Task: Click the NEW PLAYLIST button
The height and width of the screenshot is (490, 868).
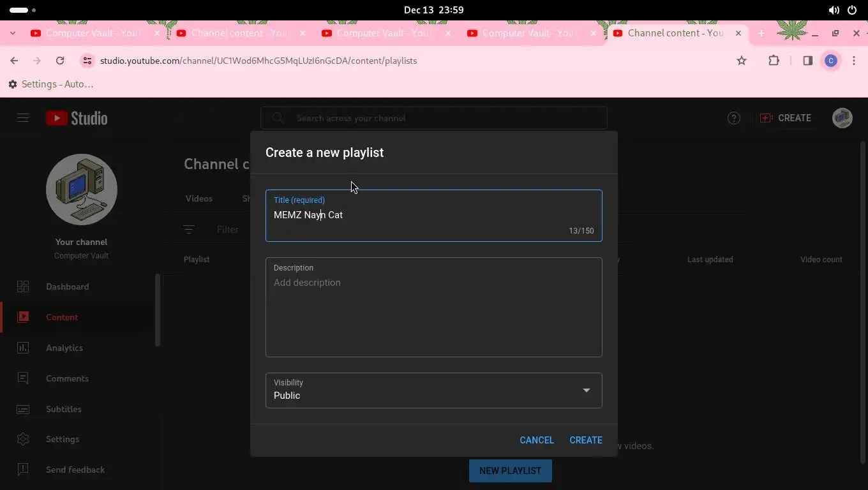Action: [510, 471]
